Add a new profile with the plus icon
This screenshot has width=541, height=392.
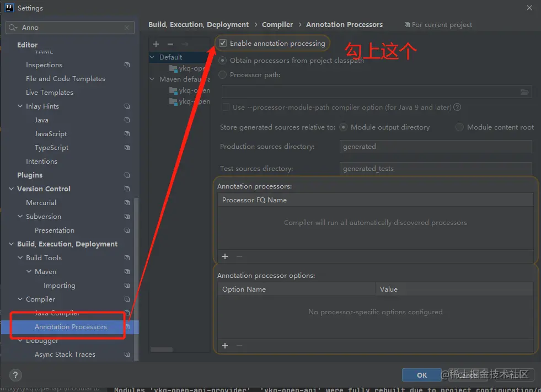[156, 44]
